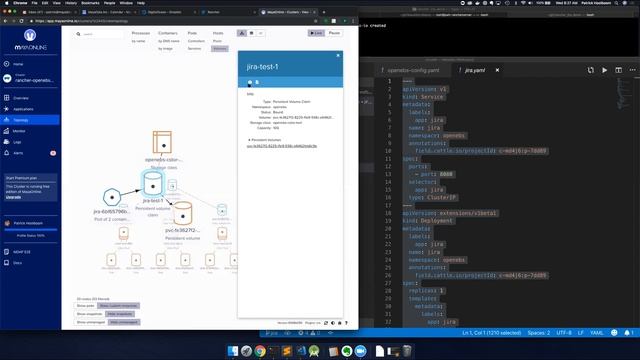Close the jira-test-1 details panel
640x360 pixels.
pyautogui.click(x=338, y=56)
